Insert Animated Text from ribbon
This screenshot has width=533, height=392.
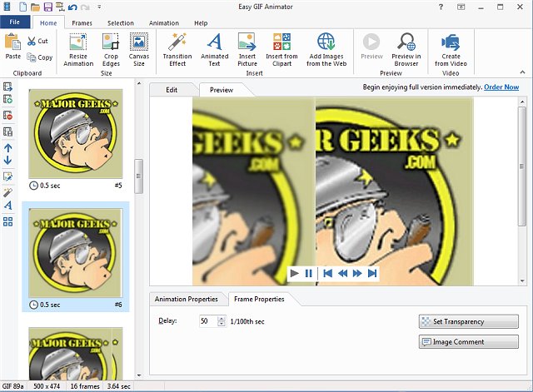tap(214, 50)
